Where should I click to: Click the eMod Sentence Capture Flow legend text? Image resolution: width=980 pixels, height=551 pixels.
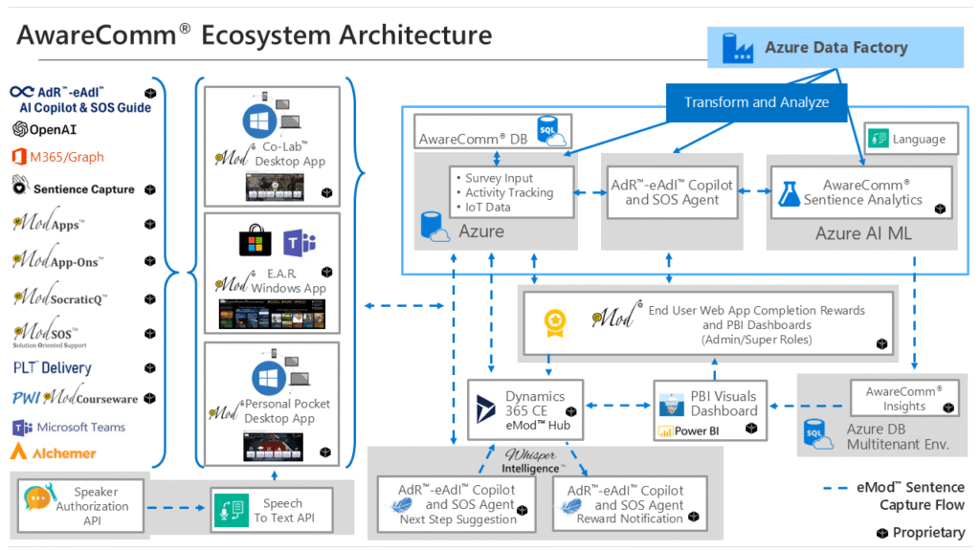click(x=910, y=496)
